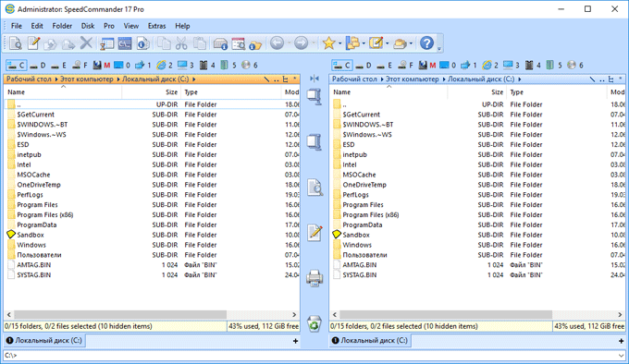
Task: Click left pane horizontal scrollbar
Action: pyautogui.click(x=120, y=315)
